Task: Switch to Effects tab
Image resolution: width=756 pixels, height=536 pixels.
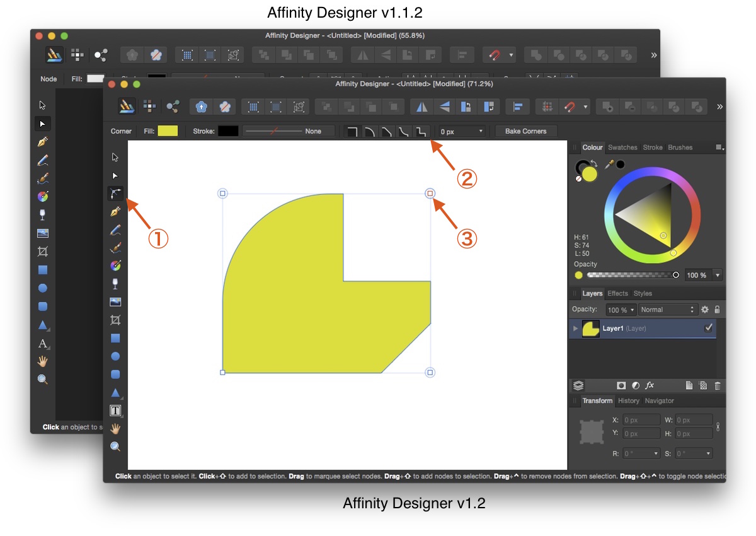Action: [617, 293]
